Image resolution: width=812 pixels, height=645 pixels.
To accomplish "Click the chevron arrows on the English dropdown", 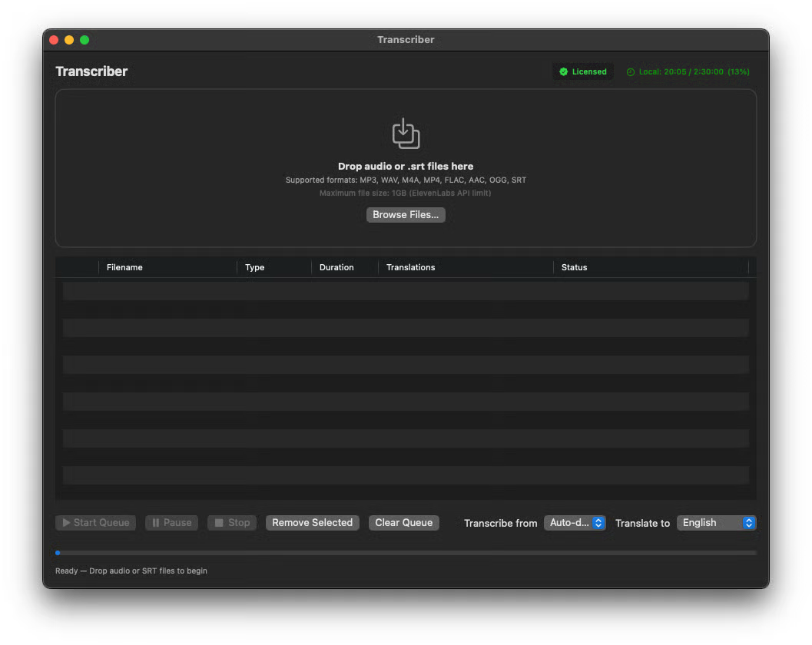I will coord(748,522).
